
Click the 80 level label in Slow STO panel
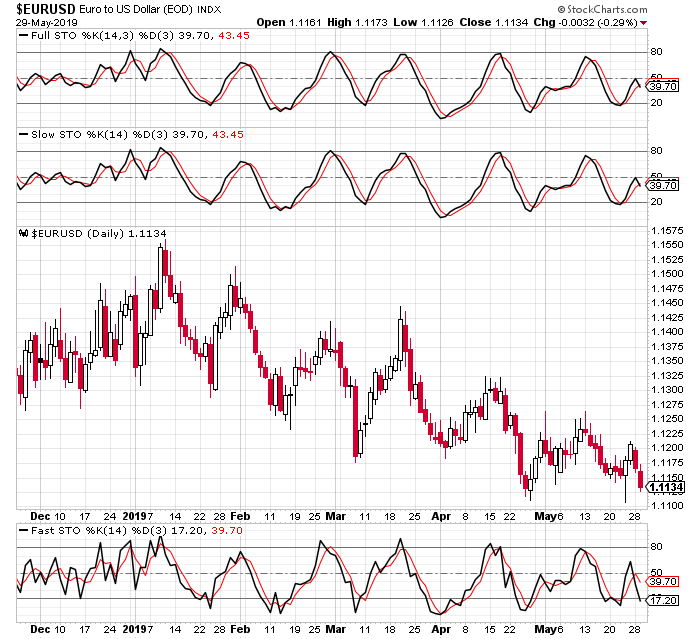[656, 150]
